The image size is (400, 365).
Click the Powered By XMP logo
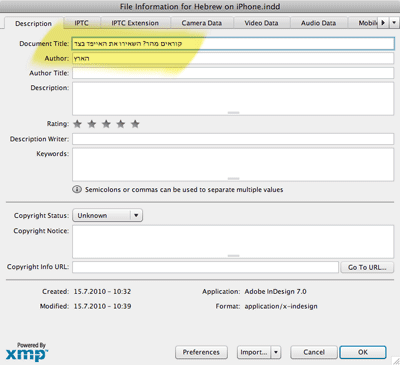click(27, 352)
